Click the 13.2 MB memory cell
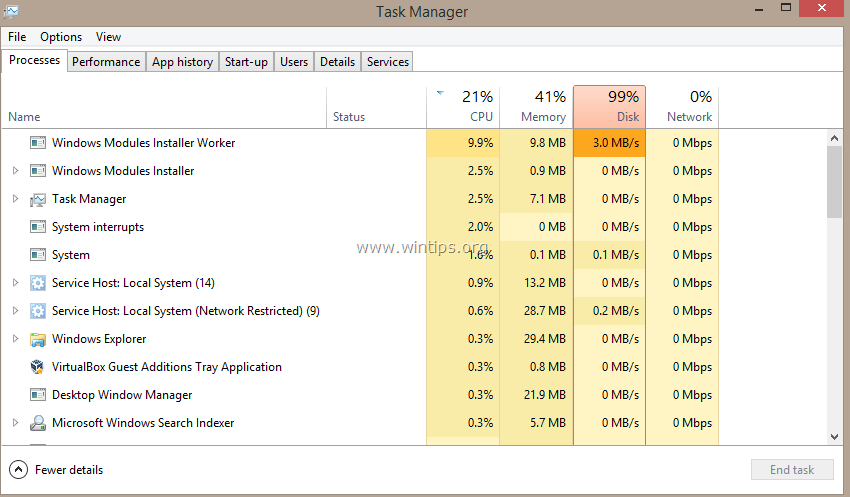 pyautogui.click(x=536, y=283)
